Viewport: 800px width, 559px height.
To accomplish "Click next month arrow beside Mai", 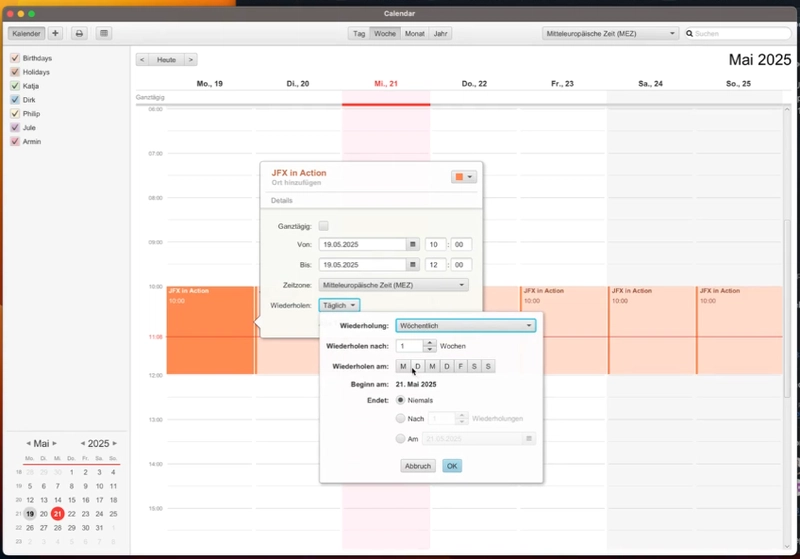I will (55, 443).
